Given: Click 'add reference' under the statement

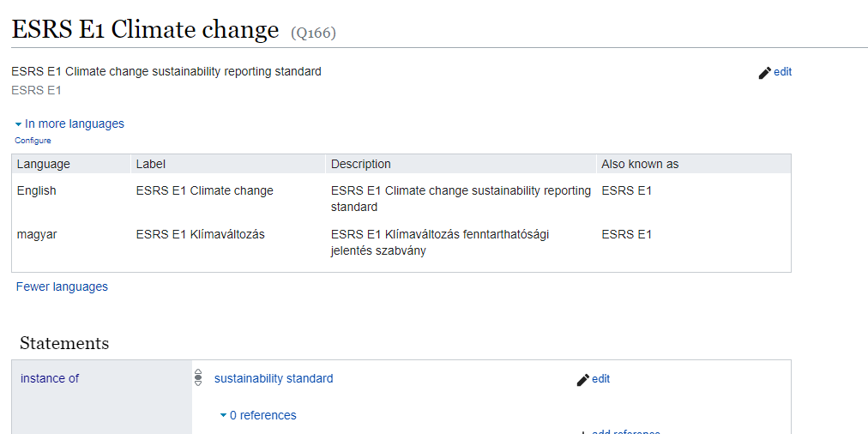Looking at the screenshot, I should (x=624, y=431).
